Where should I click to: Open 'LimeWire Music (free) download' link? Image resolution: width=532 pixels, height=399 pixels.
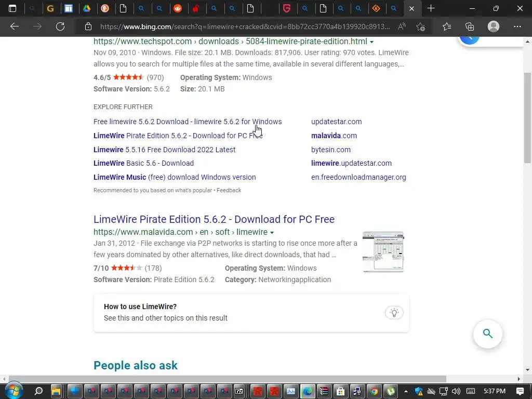pyautogui.click(x=175, y=177)
